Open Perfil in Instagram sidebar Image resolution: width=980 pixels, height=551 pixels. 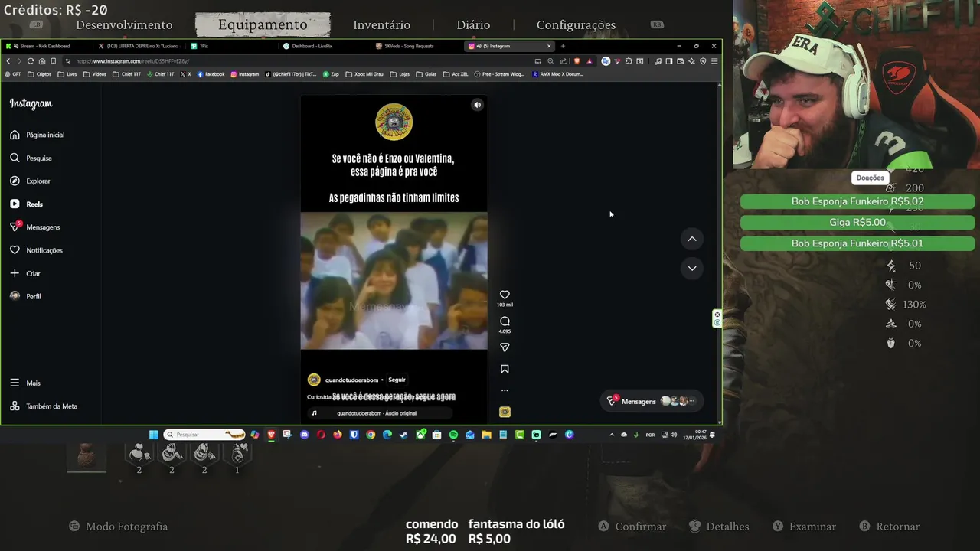(25, 296)
